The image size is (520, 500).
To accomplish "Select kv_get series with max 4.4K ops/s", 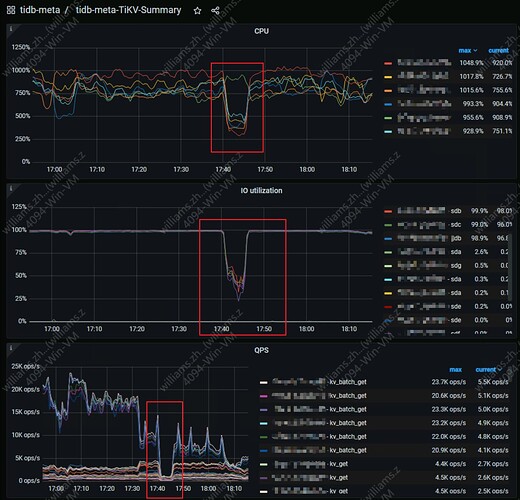I will pos(310,464).
